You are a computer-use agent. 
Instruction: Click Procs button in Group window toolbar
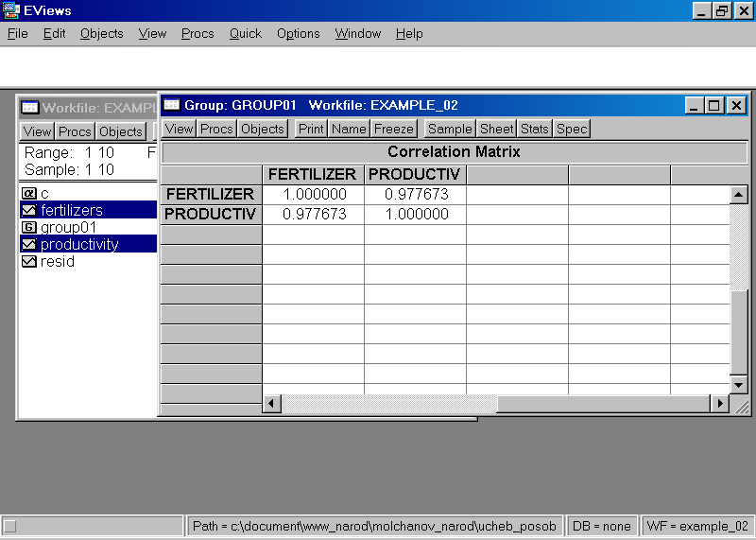coord(216,129)
